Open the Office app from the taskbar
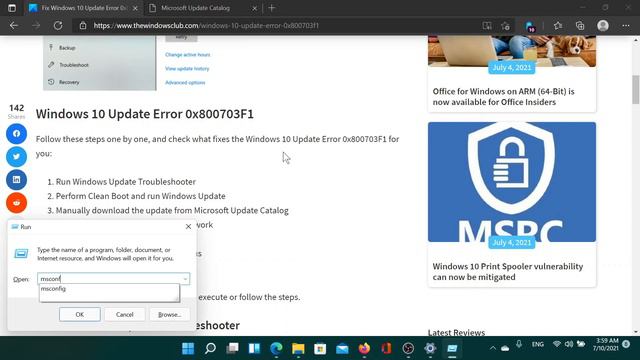Viewport: 640px width, 360px height. [x=386, y=348]
